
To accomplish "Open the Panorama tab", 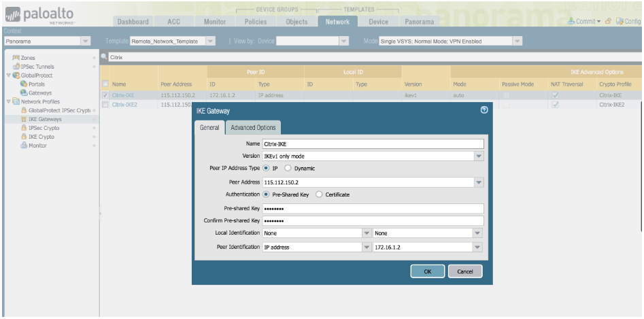I will (x=419, y=22).
